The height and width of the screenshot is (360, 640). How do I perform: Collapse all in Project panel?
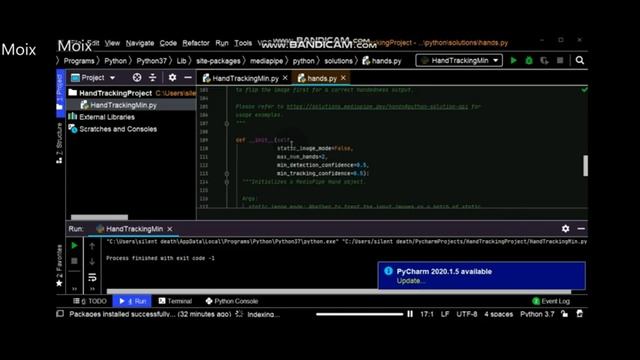pyautogui.click(x=153, y=78)
